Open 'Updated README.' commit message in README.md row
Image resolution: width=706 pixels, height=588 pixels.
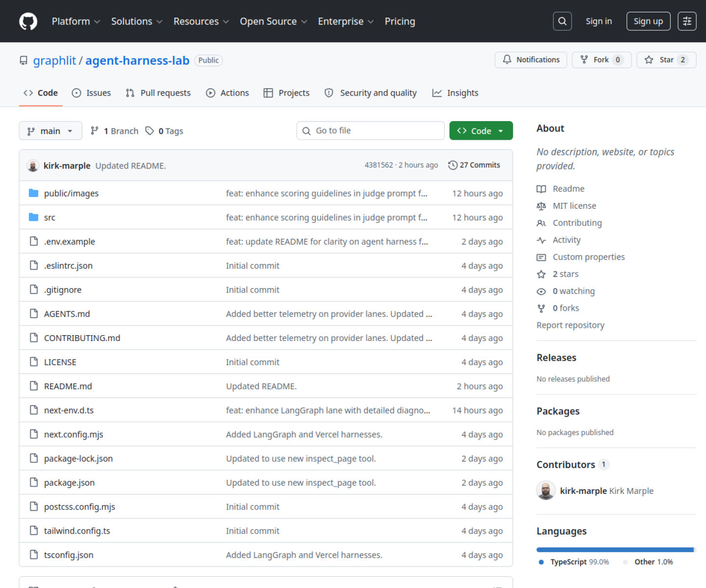tap(261, 386)
